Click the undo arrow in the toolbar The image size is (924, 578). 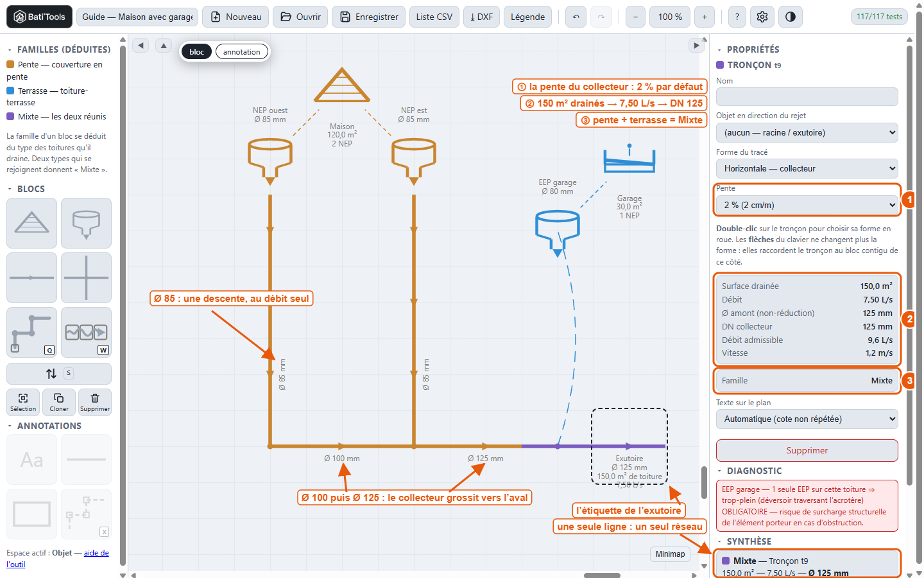pos(576,17)
